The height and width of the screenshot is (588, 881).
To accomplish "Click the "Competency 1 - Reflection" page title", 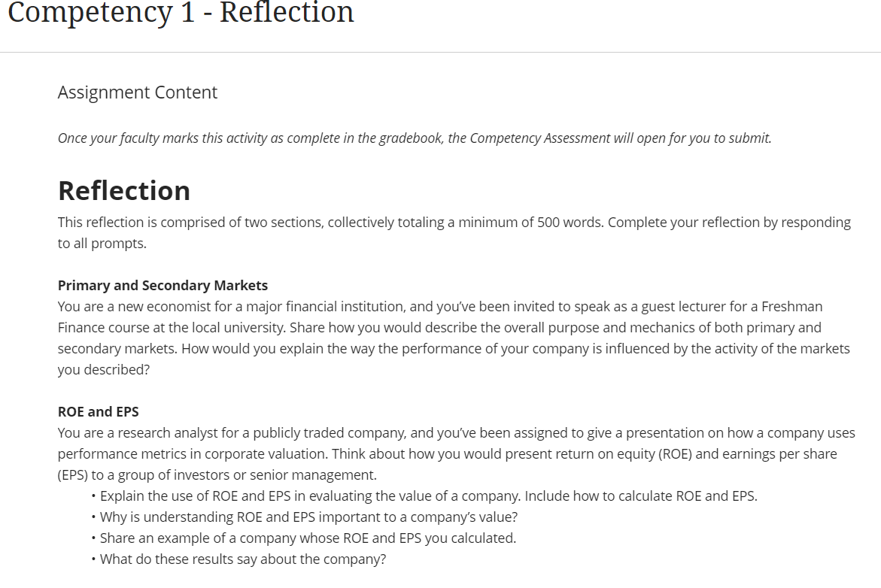I will coord(181,12).
